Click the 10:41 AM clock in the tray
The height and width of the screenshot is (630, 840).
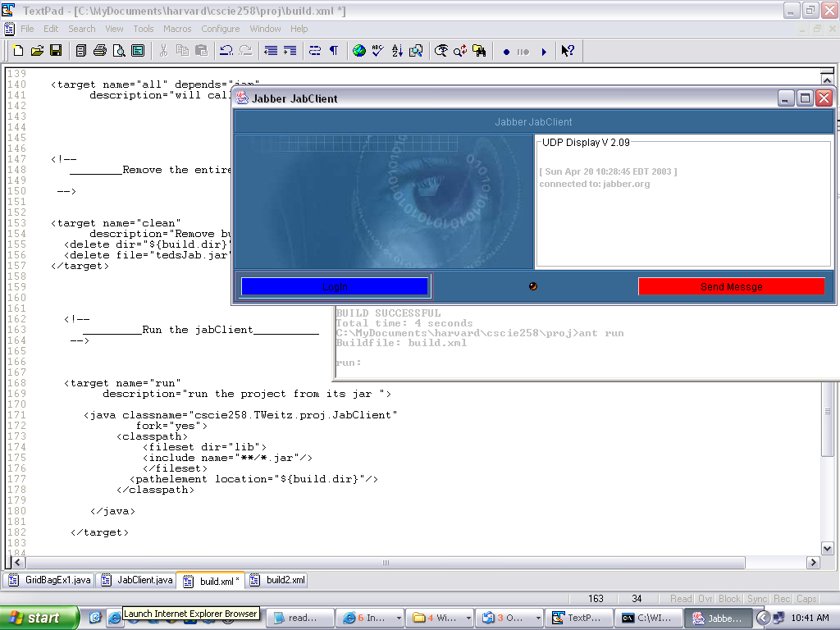tap(810, 618)
